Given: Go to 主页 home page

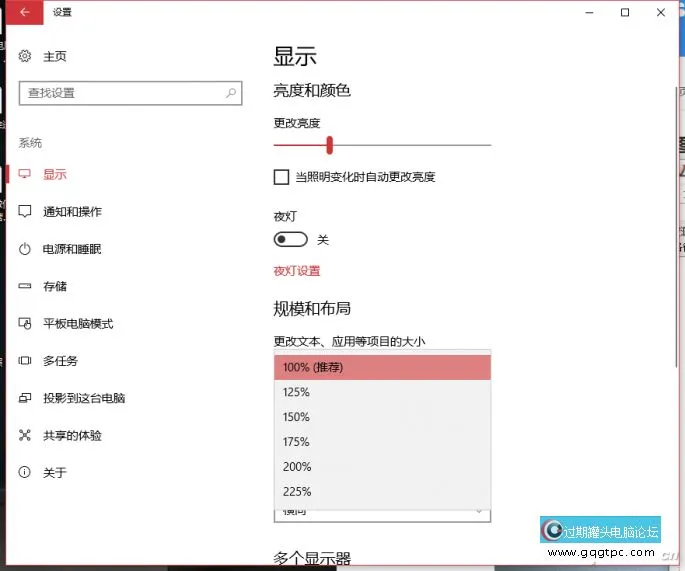Looking at the screenshot, I should (55, 56).
